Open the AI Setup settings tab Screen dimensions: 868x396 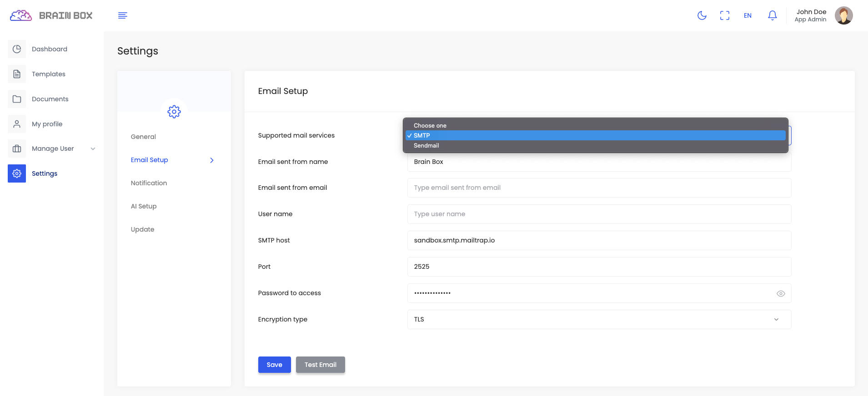pyautogui.click(x=144, y=206)
